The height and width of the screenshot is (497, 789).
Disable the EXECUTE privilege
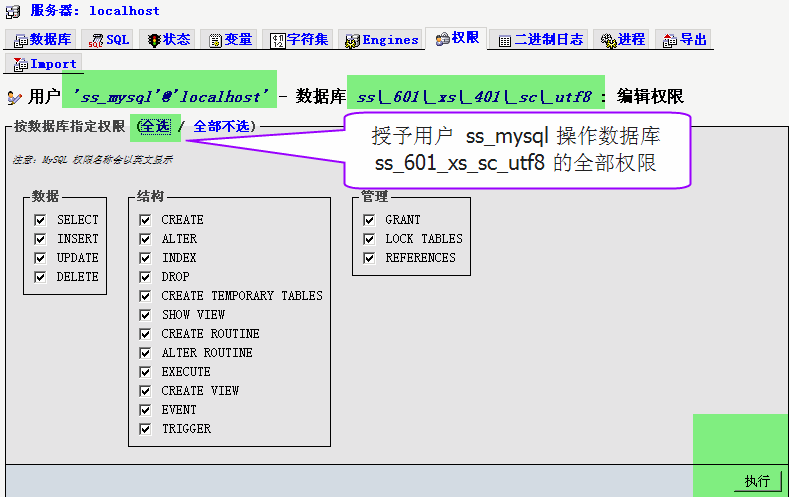pos(145,372)
